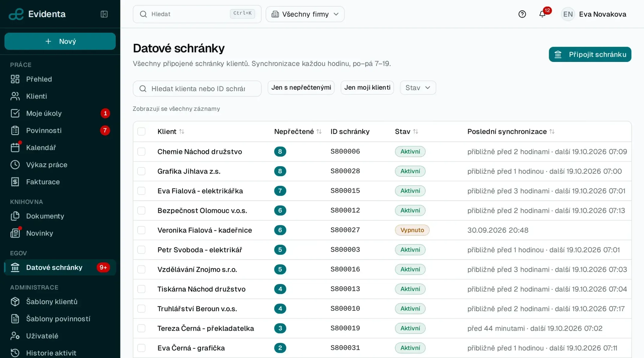Filter with Jen moji klienti button
The height and width of the screenshot is (358, 644).
click(x=367, y=87)
